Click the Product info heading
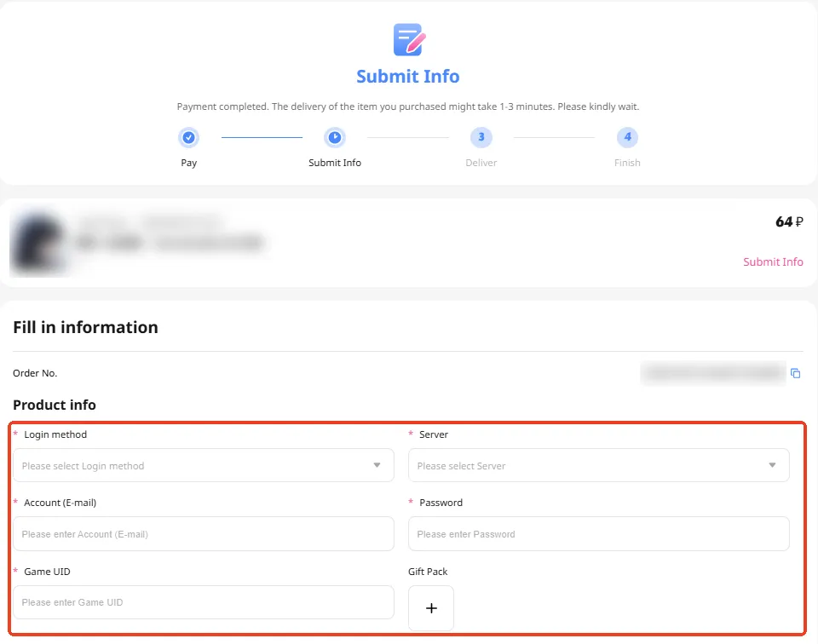This screenshot has width=818, height=644. coord(55,405)
